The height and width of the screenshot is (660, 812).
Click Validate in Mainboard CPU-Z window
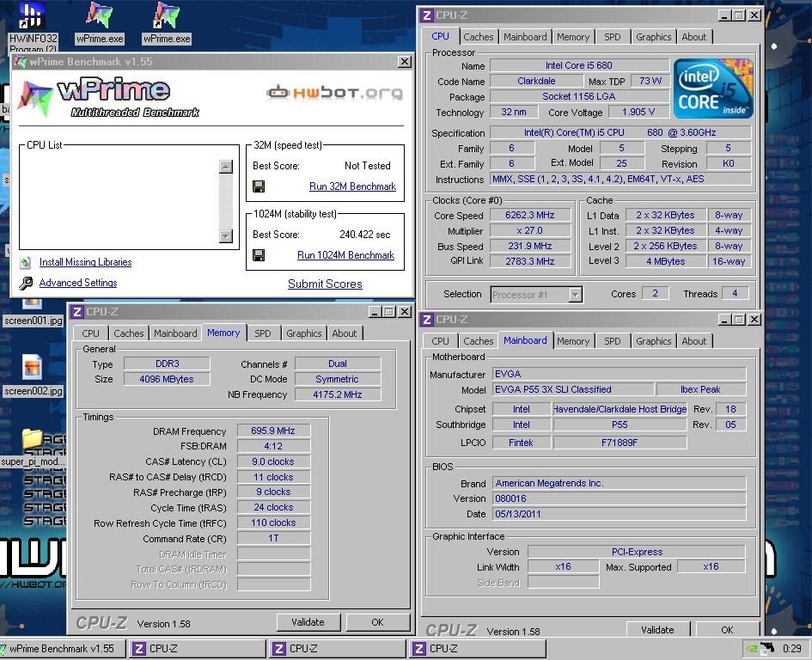coord(657,629)
